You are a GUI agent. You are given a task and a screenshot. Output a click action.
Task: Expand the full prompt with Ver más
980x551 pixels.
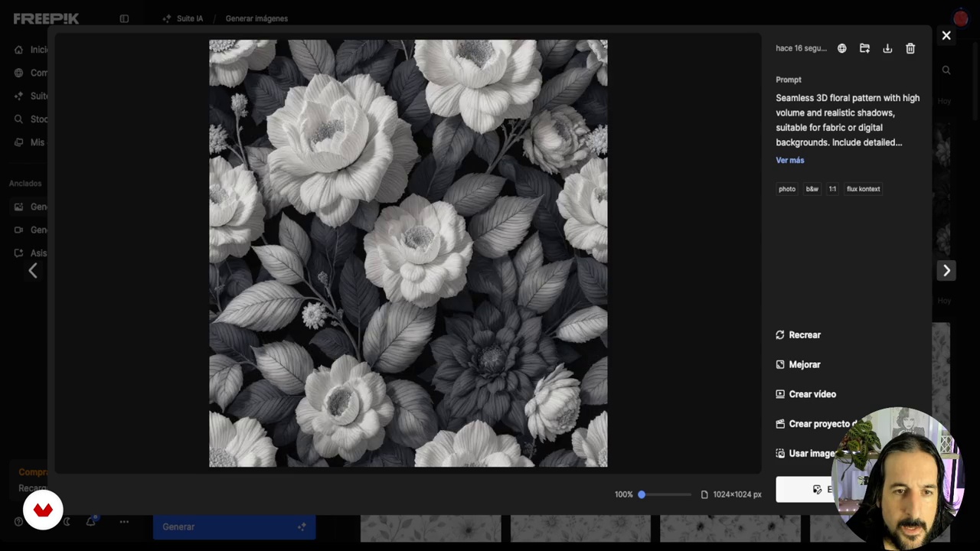(x=789, y=160)
